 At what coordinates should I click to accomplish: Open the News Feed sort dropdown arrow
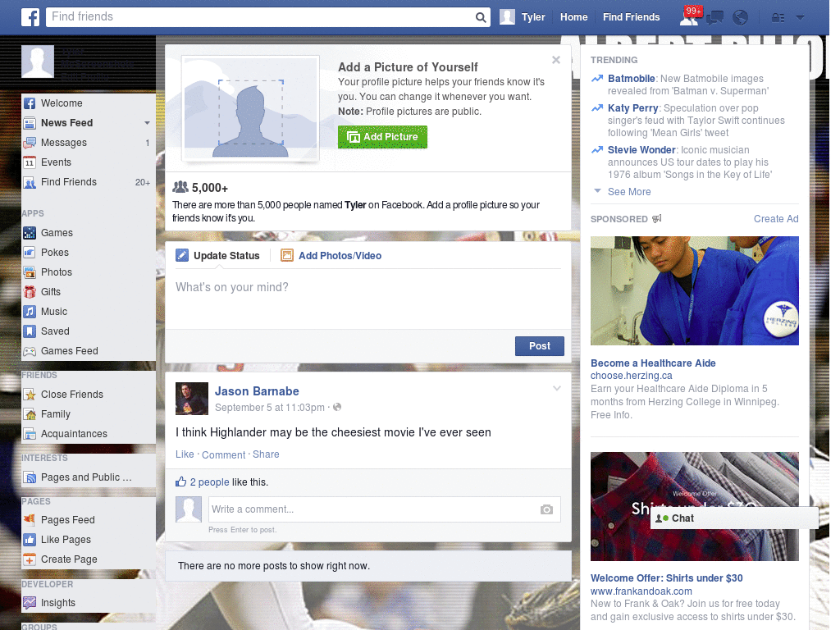[148, 123]
